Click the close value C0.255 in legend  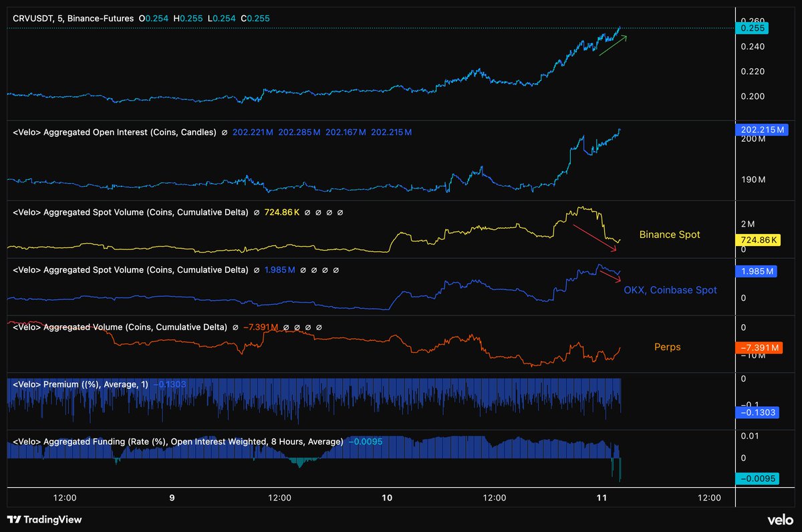(255, 19)
